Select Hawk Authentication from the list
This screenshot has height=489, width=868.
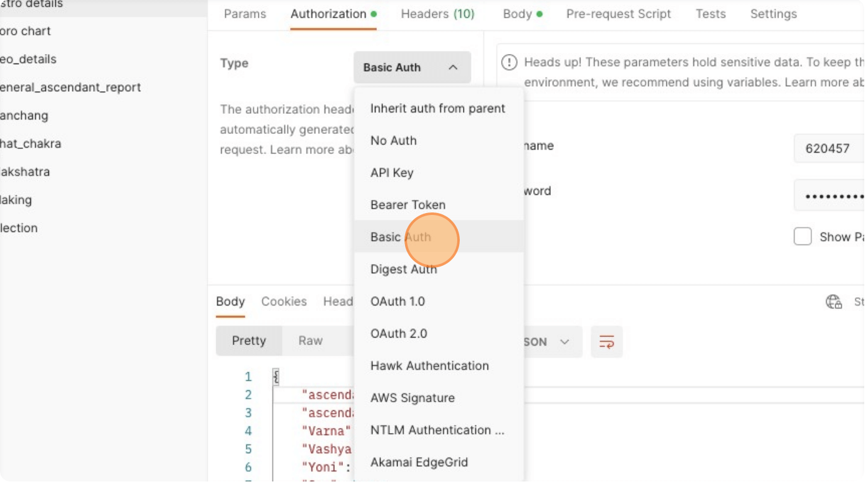pyautogui.click(x=429, y=365)
